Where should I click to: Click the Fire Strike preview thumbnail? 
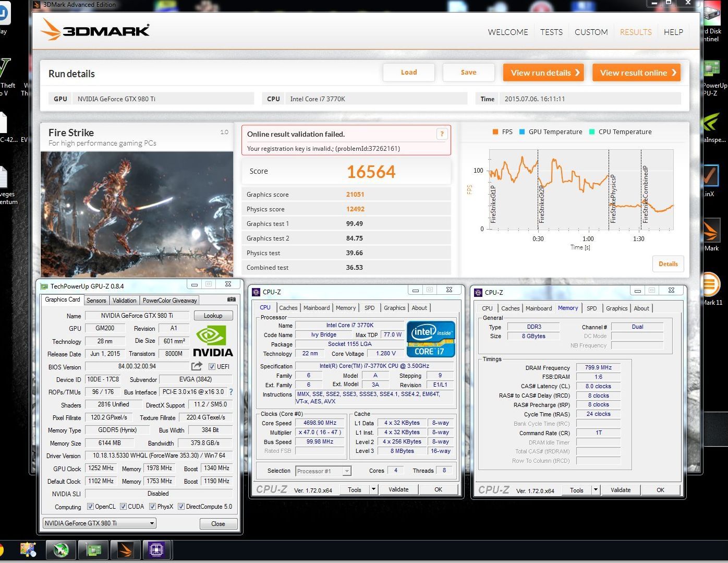pos(137,214)
